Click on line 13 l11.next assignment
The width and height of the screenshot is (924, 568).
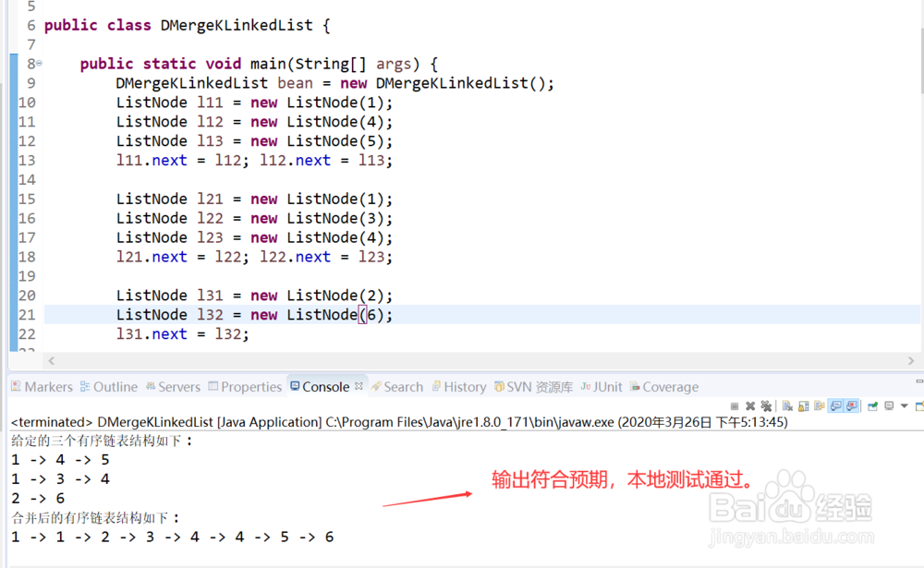254,161
